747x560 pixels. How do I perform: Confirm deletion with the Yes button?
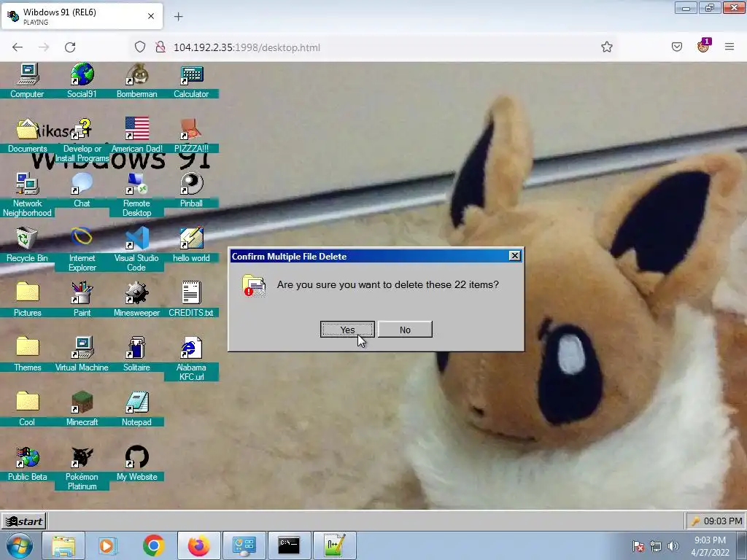(347, 330)
